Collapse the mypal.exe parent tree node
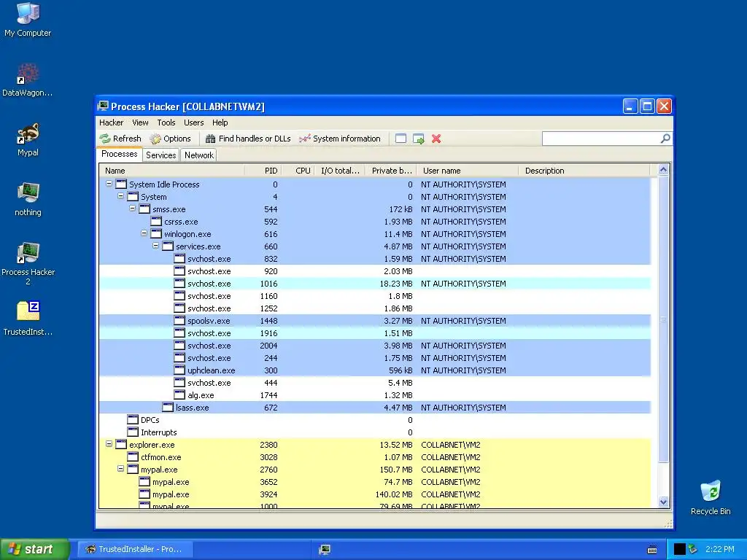The image size is (747, 560). pyautogui.click(x=120, y=469)
